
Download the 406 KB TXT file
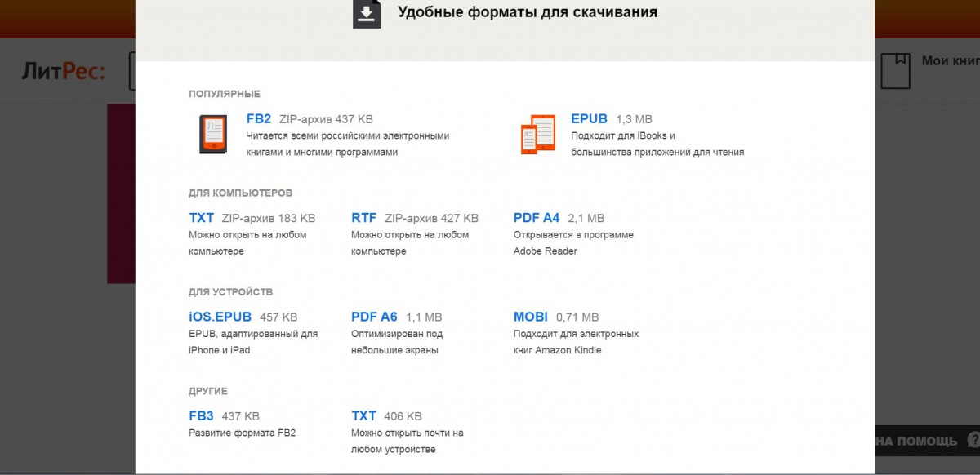(364, 415)
